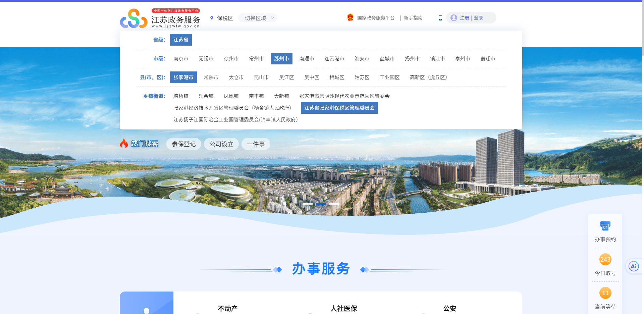Click the national emblem icon
Image resolution: width=644 pixels, height=314 pixels.
[x=350, y=17]
